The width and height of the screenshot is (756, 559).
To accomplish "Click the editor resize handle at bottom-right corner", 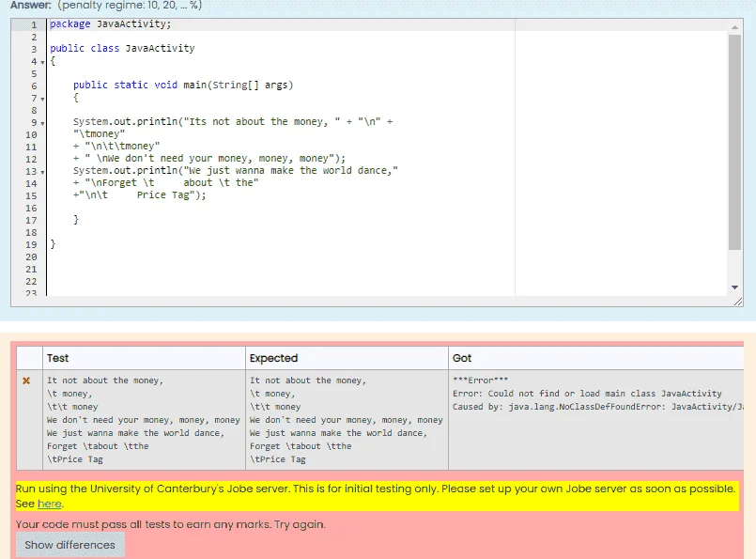I will click(738, 302).
